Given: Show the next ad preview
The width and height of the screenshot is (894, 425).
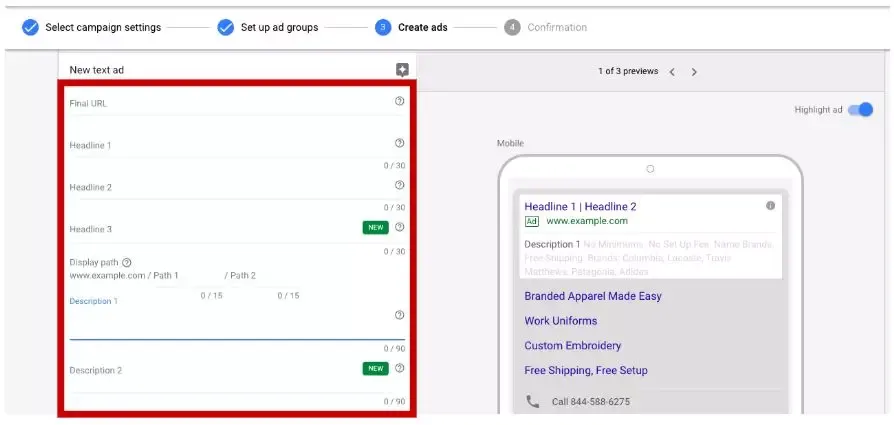Looking at the screenshot, I should coord(694,72).
